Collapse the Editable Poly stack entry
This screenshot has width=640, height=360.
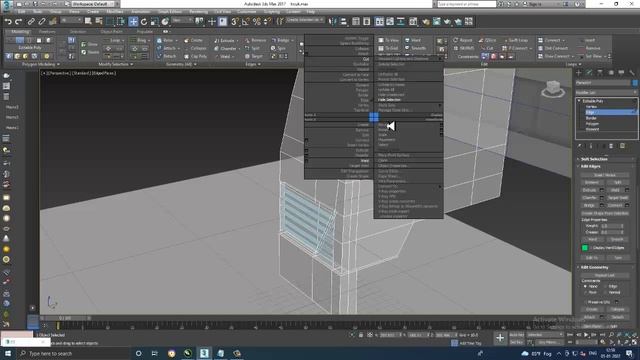pyautogui.click(x=579, y=101)
